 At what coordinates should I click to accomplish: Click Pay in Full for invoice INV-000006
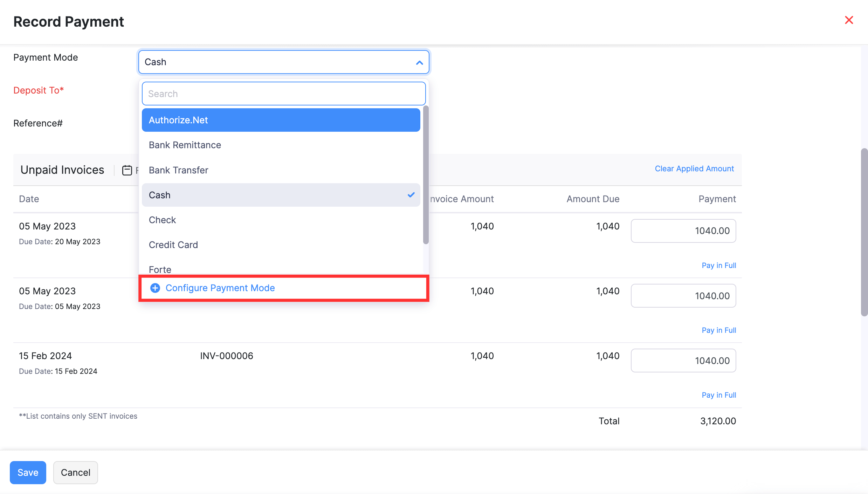(x=718, y=394)
